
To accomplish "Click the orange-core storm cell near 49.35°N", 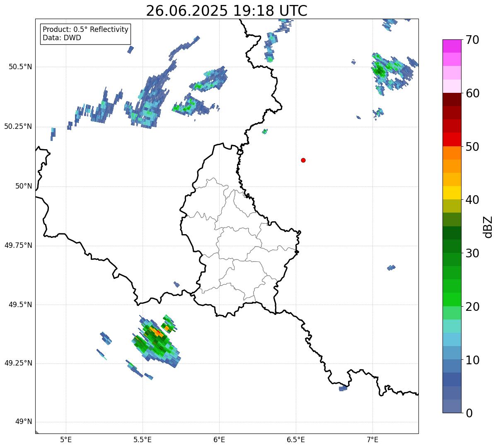I will pyautogui.click(x=156, y=341).
